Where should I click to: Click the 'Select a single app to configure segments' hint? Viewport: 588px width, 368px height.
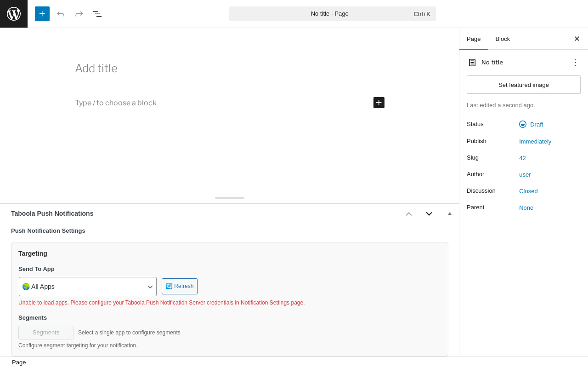click(129, 333)
